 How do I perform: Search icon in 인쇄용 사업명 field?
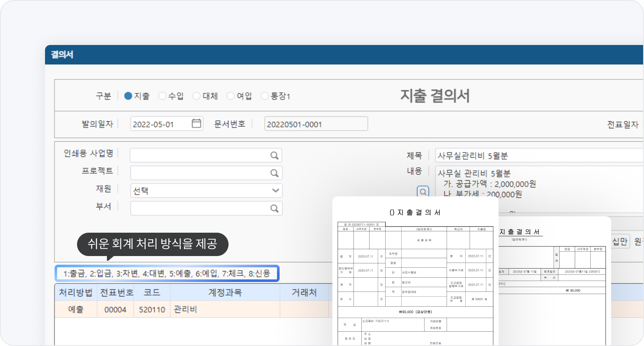click(274, 155)
